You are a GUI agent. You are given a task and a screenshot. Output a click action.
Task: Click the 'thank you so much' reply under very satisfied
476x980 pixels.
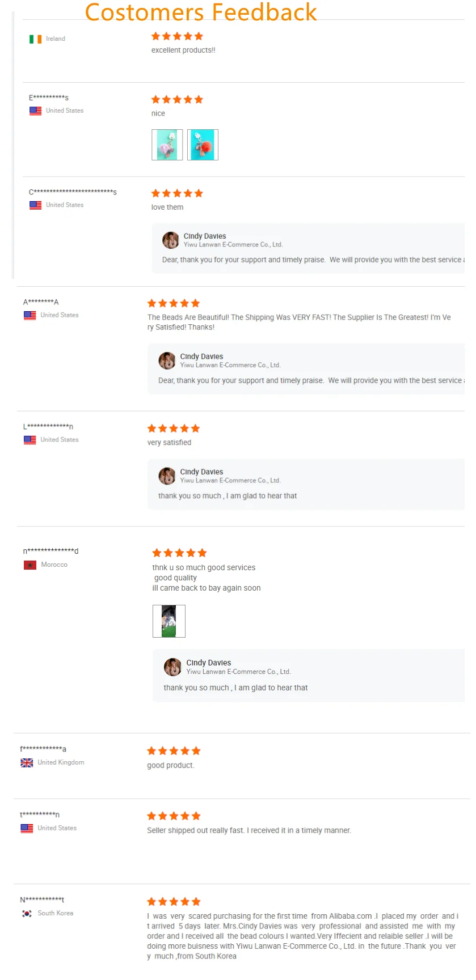pyautogui.click(x=228, y=496)
